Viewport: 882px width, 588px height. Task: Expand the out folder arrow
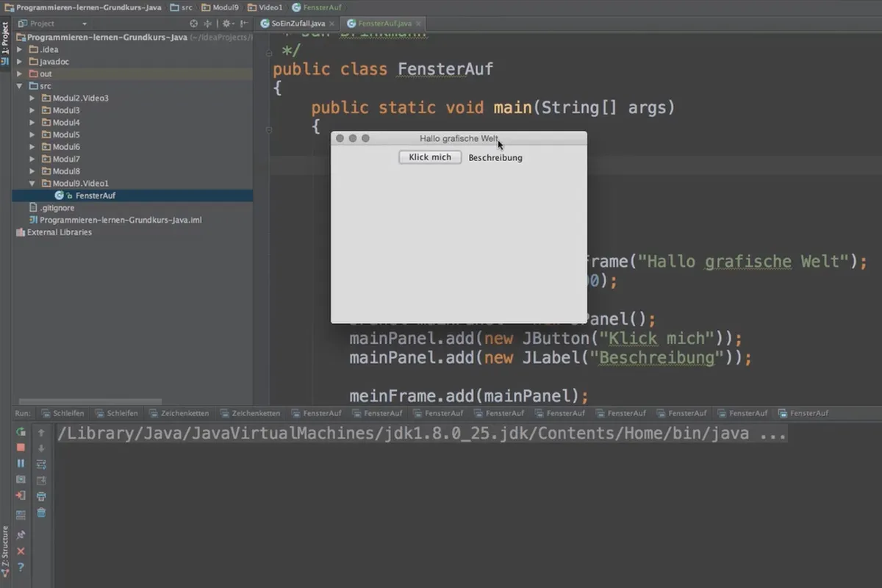coord(20,73)
